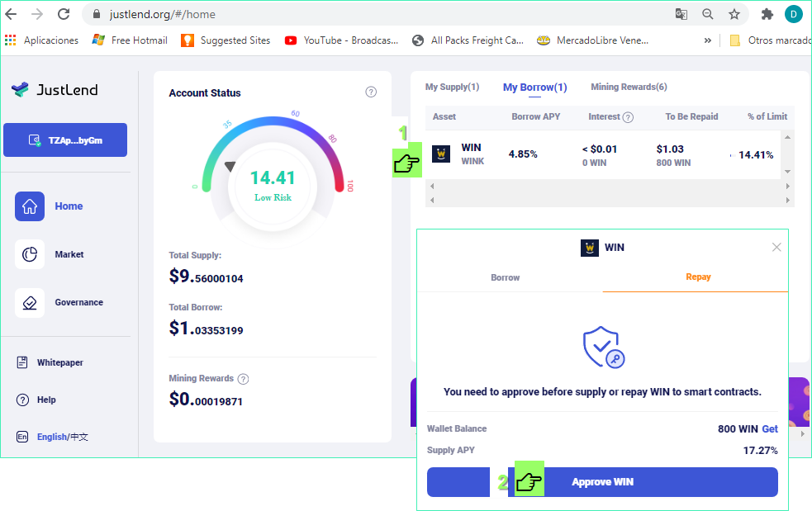This screenshot has height=511, width=812.
Task: Open YouTube Broadcast bookmark
Action: click(x=341, y=40)
